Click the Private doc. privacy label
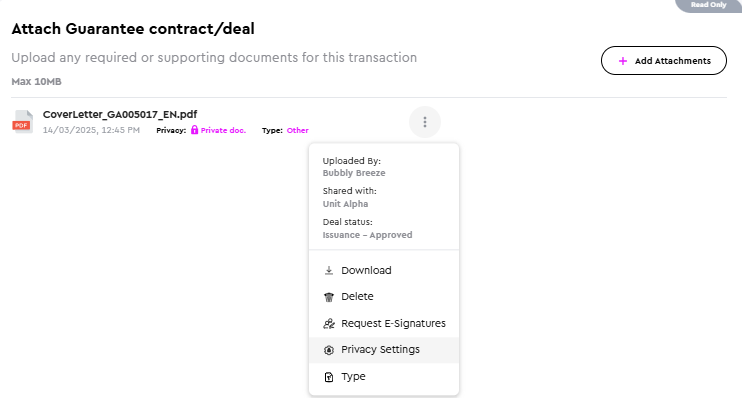742x398 pixels. pos(223,130)
